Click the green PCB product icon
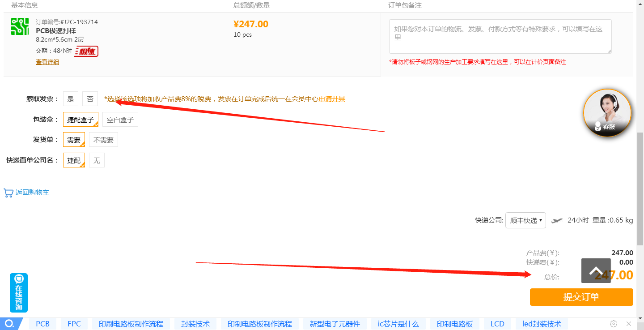The width and height of the screenshot is (644, 330). (20, 27)
